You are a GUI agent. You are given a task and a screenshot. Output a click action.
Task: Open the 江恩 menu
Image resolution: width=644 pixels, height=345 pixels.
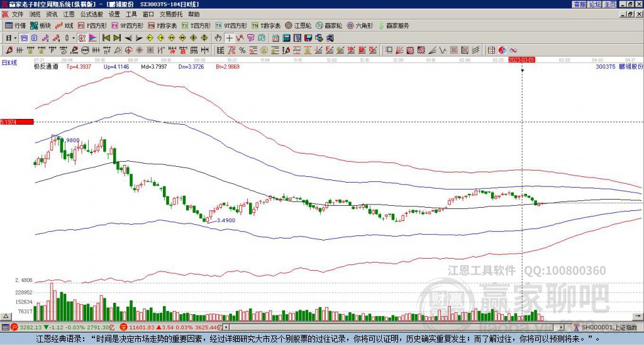[69, 14]
